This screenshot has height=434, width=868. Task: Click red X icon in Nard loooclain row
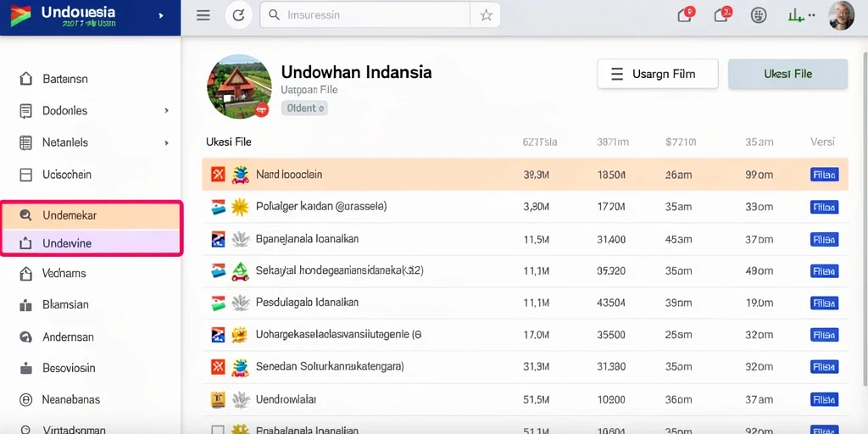(218, 175)
